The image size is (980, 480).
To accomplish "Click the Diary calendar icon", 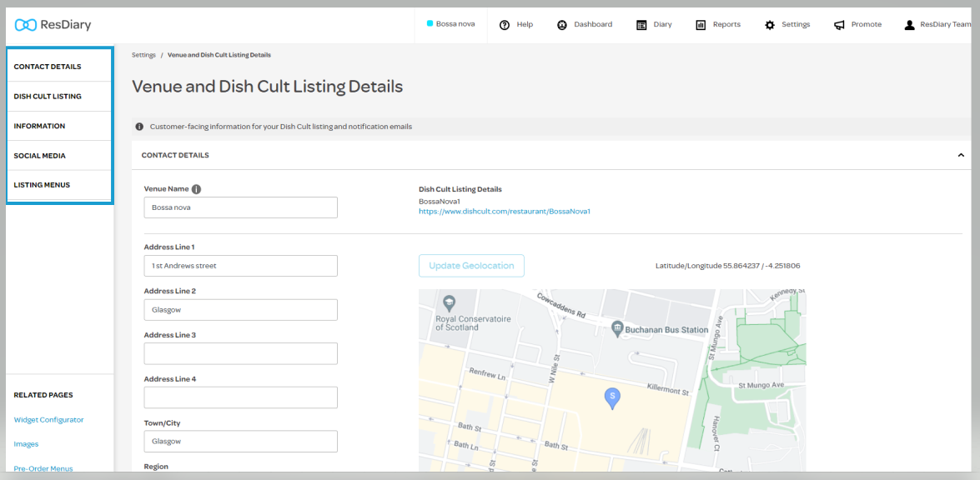I will click(641, 25).
